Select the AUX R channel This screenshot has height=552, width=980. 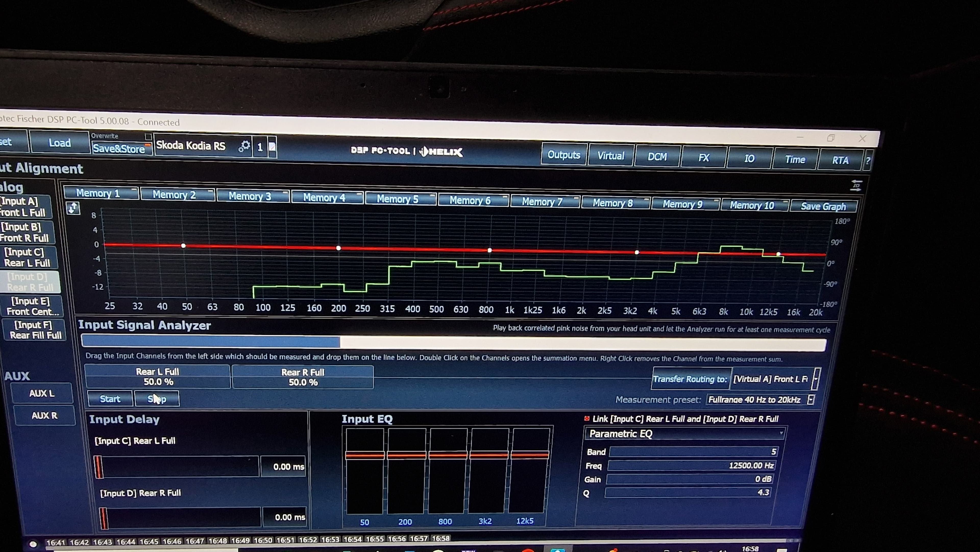44,415
